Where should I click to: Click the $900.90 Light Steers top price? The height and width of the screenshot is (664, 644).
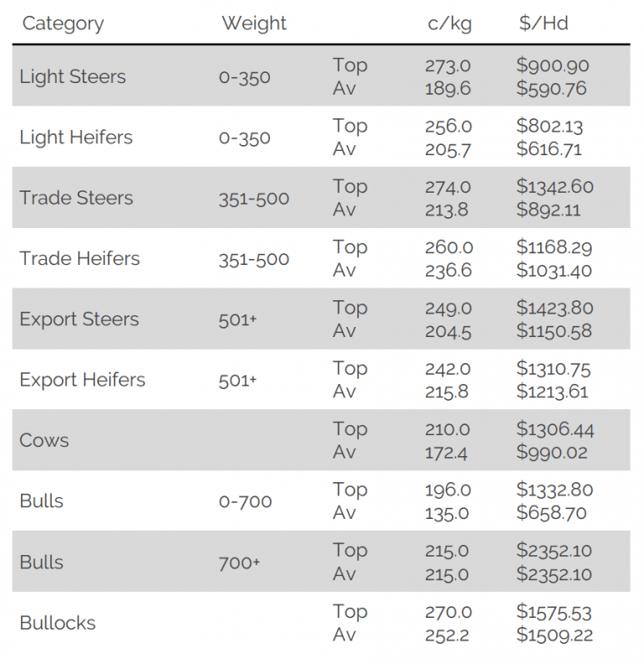coord(553,65)
